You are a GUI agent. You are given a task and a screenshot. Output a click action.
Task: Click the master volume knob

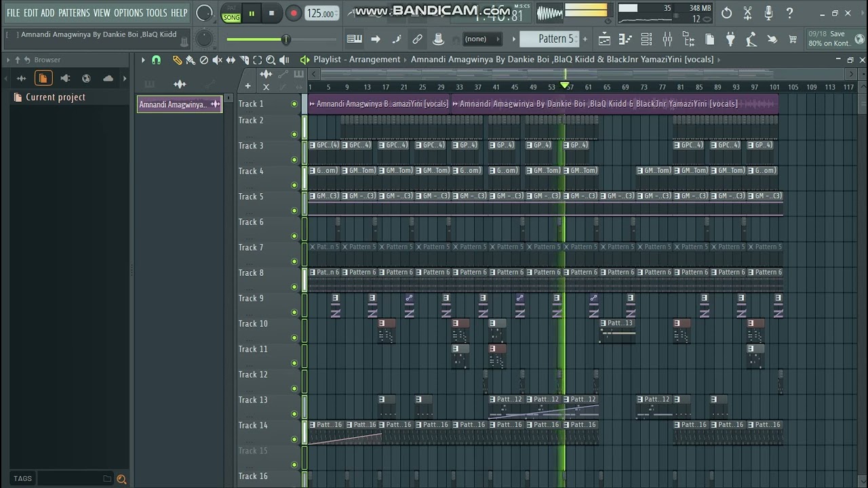coord(204,13)
